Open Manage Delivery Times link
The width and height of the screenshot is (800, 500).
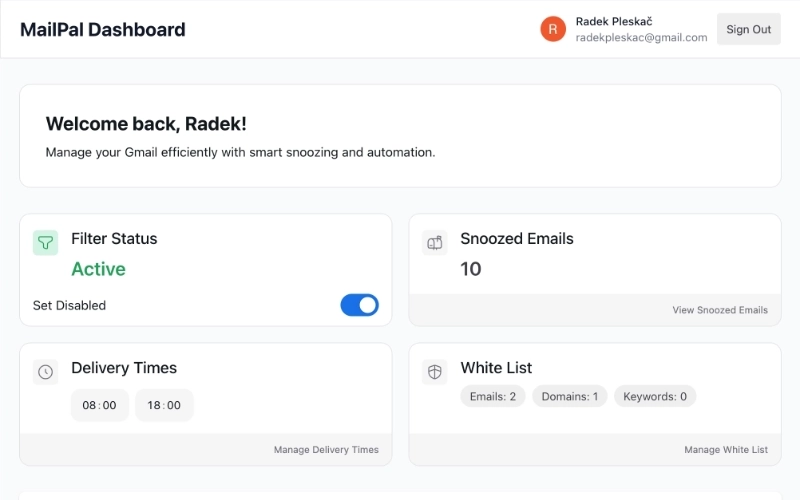coord(326,450)
